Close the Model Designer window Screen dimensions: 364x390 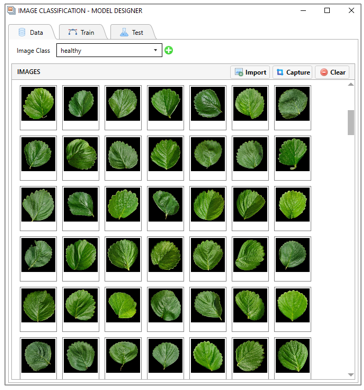point(351,10)
